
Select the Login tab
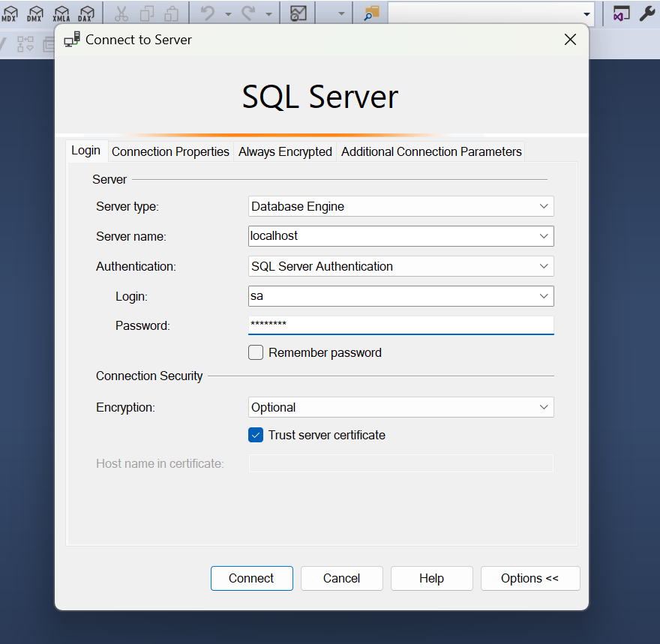[85, 151]
